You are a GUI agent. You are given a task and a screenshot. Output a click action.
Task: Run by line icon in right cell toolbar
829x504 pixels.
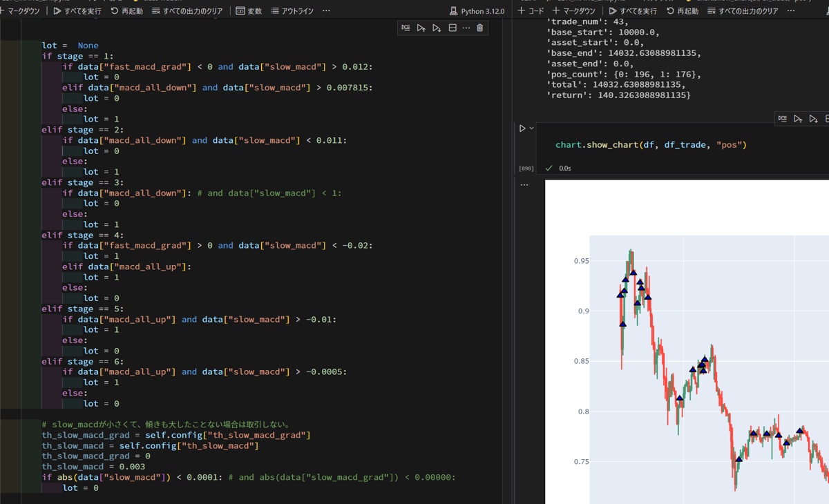click(x=782, y=119)
